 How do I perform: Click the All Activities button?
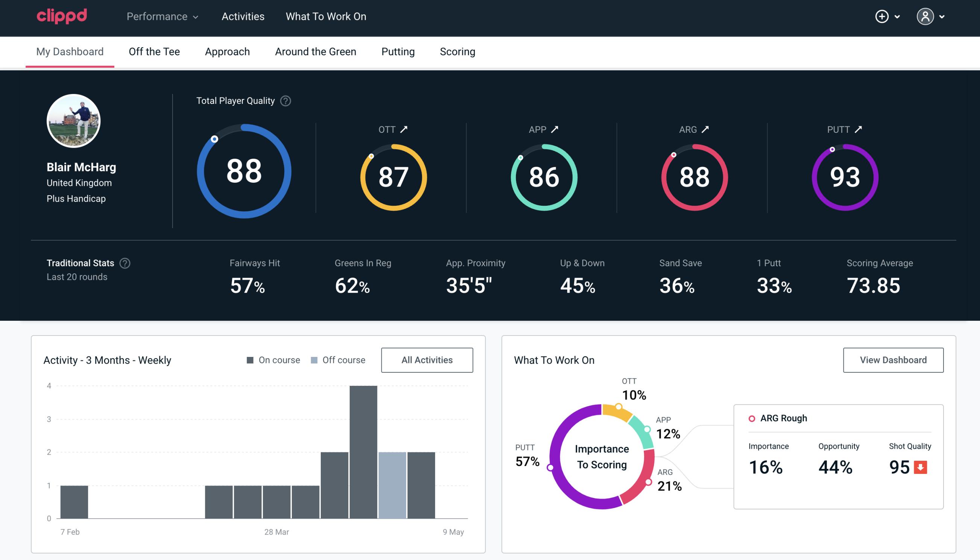point(428,360)
